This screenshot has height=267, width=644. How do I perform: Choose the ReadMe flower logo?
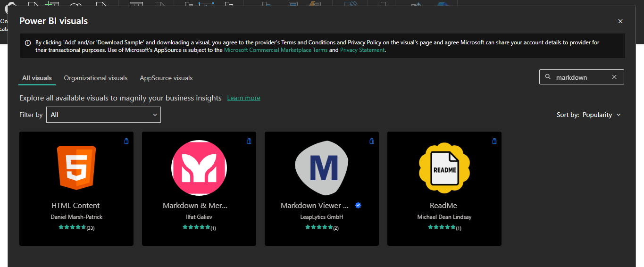coord(444,168)
